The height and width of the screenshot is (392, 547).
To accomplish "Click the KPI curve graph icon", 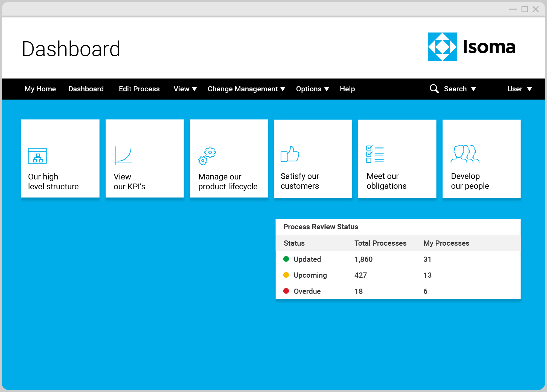I will click(123, 156).
